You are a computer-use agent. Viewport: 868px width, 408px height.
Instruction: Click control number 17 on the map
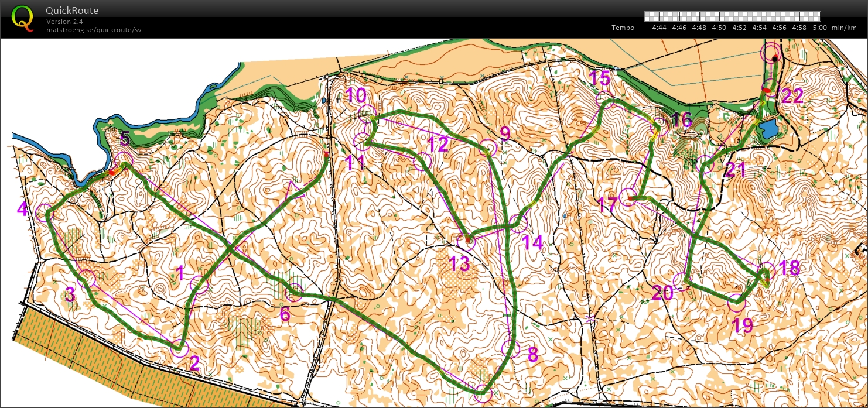608,205
